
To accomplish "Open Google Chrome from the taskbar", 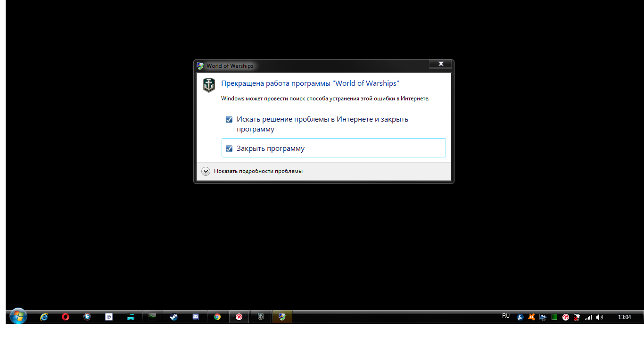I will coord(217,317).
